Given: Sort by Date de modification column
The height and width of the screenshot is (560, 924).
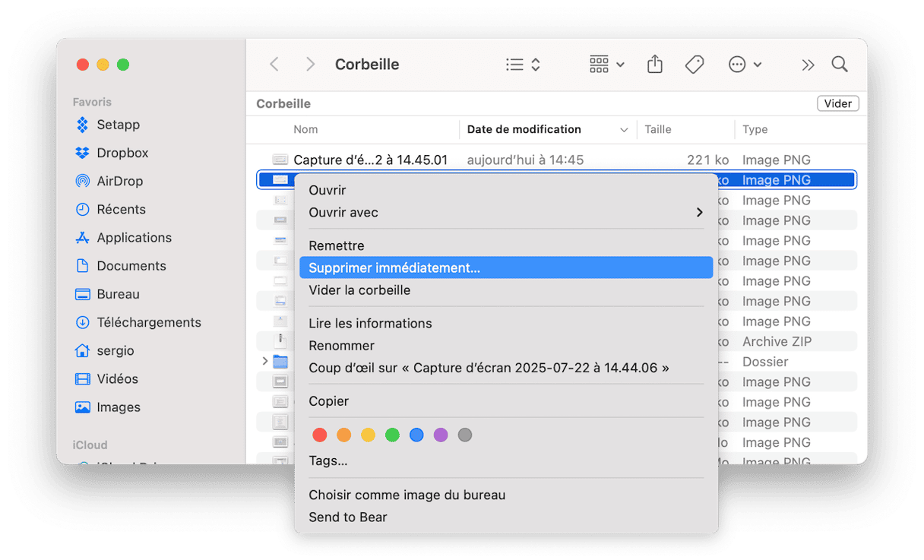Looking at the screenshot, I should click(524, 129).
